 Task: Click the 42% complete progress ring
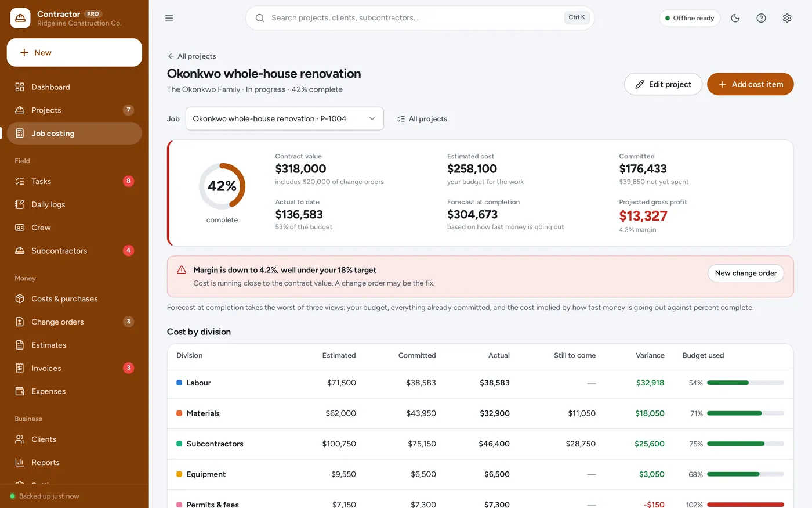click(x=222, y=186)
